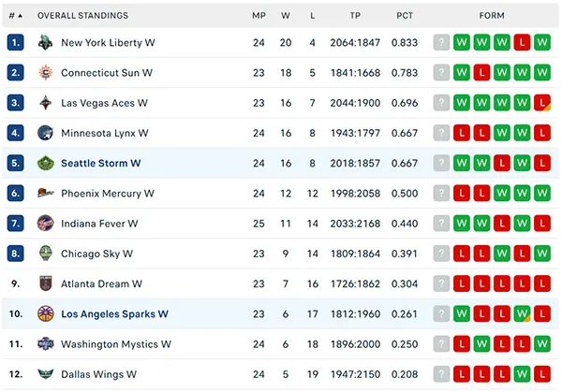Click the Atlanta Dream W team name
Image resolution: width=562 pixels, height=392 pixels.
[x=101, y=283]
